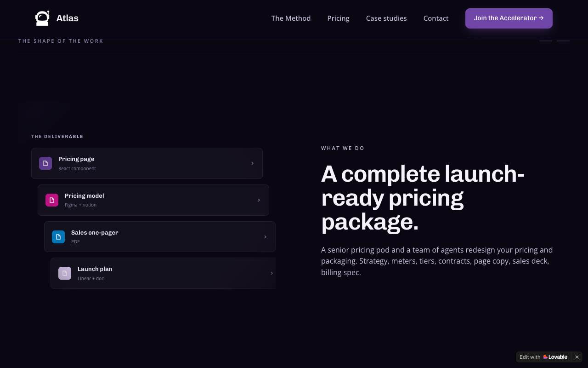Click the React component subtitle
588x368 pixels.
click(x=77, y=168)
